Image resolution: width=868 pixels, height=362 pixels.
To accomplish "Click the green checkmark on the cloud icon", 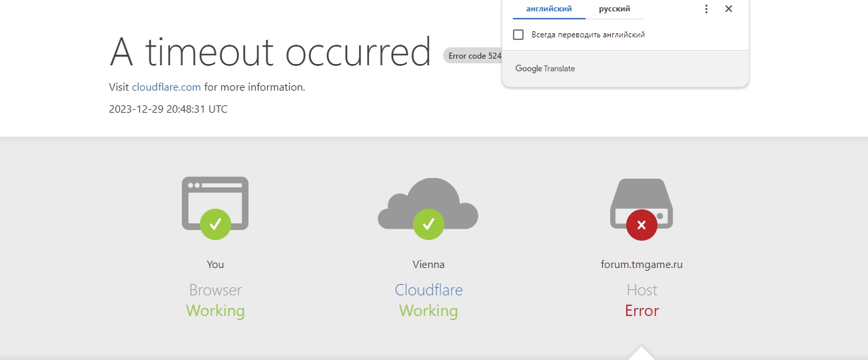I will click(428, 225).
